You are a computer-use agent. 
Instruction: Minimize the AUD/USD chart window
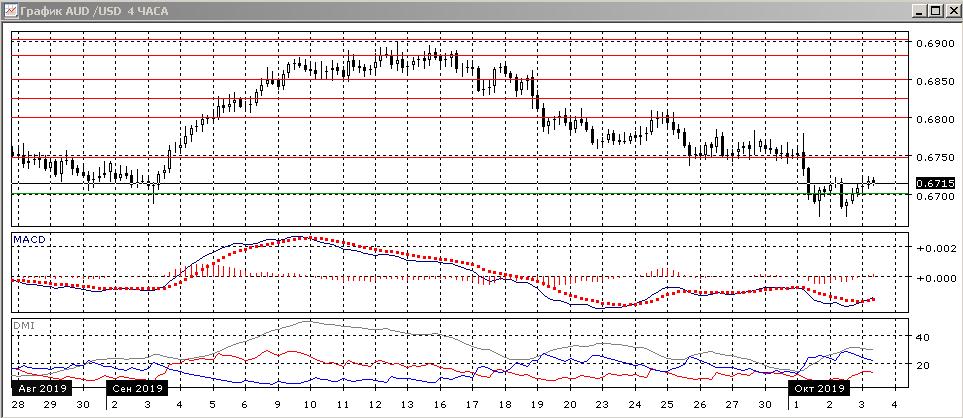click(x=918, y=10)
